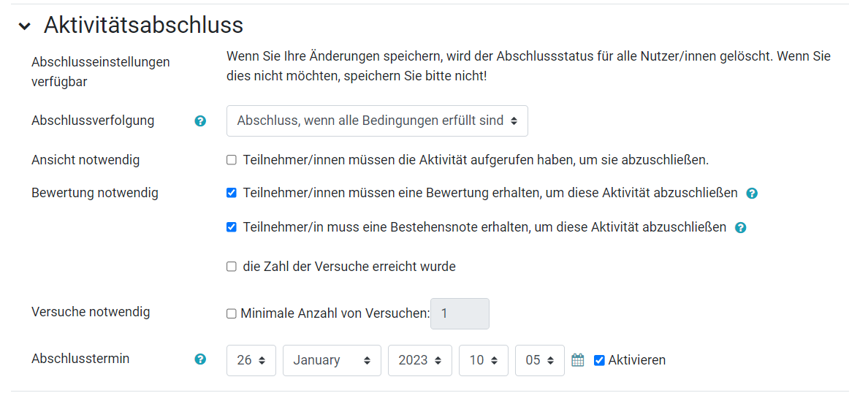Open help icon next to Abschlusstermin

coord(200,359)
